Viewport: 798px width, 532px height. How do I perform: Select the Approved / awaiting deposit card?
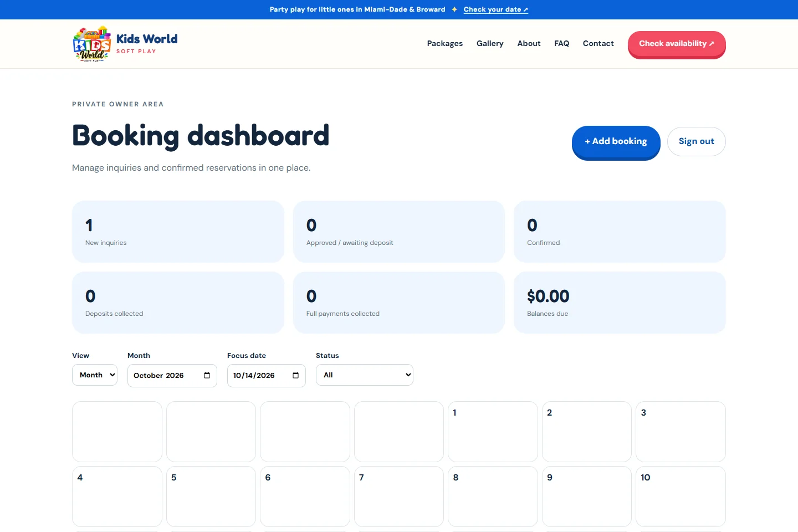tap(399, 232)
